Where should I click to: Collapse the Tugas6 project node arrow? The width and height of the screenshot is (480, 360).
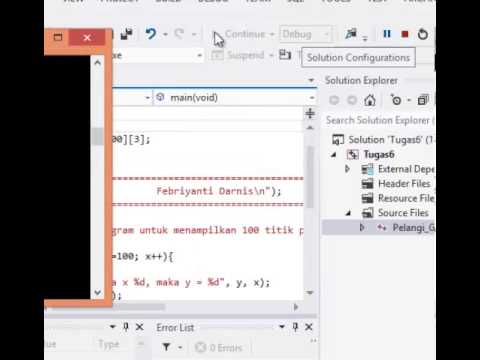point(334,155)
